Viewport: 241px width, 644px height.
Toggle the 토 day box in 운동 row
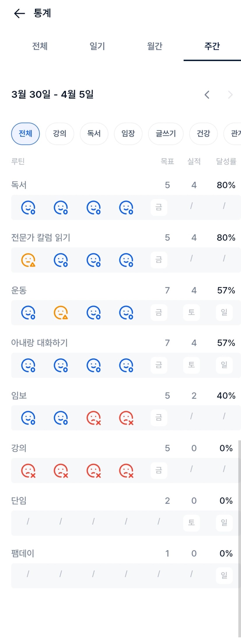point(191,313)
